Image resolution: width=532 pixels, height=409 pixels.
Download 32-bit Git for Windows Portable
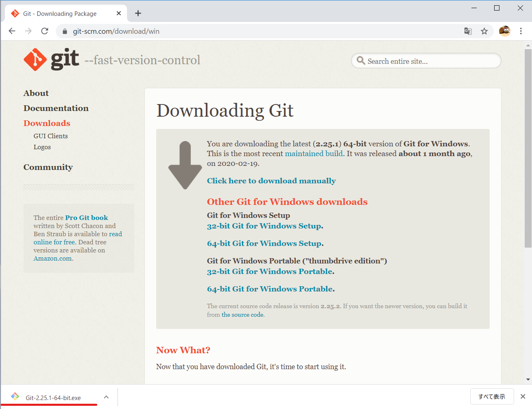[270, 272]
